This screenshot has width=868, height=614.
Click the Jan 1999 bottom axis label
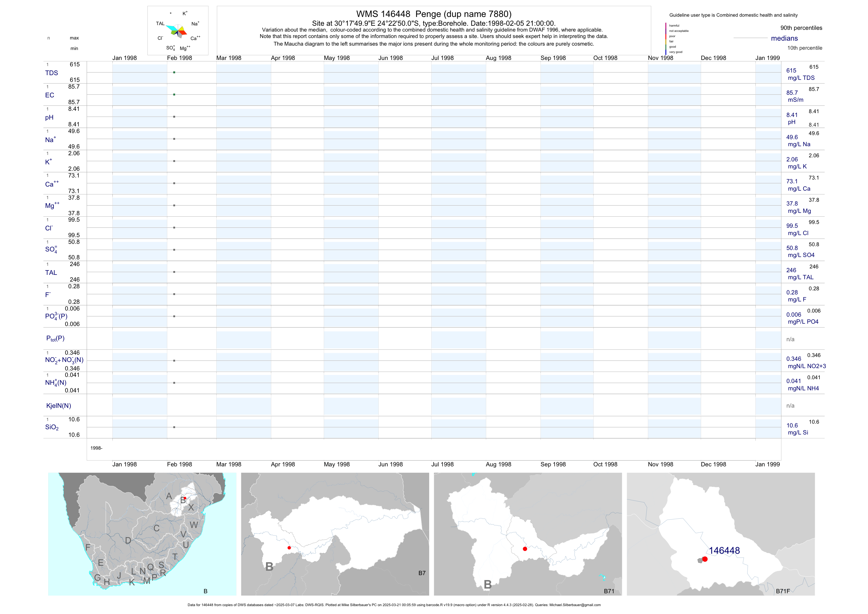coord(767,464)
